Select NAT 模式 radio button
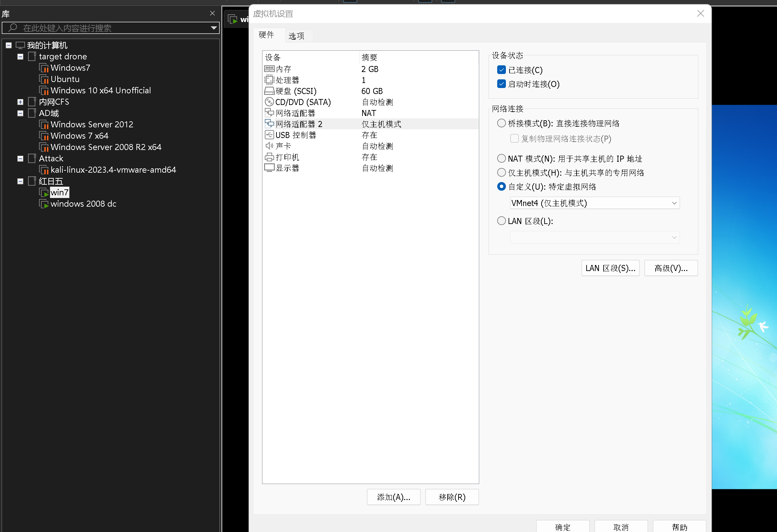 tap(501, 158)
